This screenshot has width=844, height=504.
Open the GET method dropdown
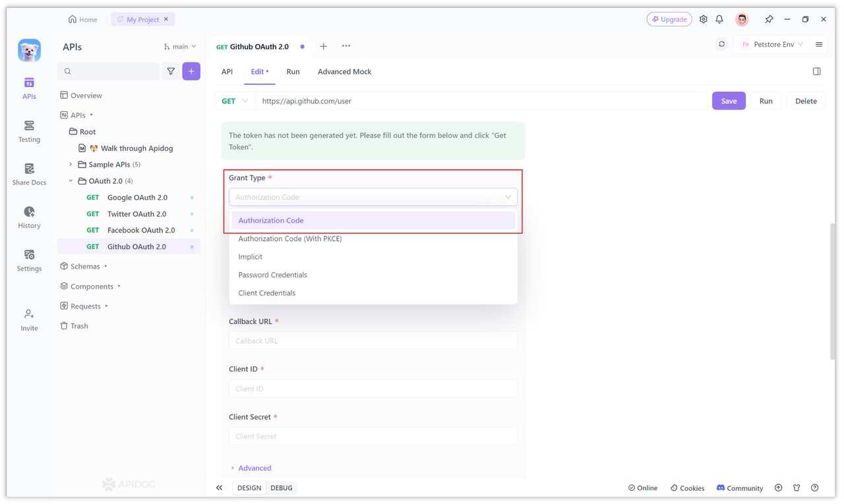point(235,101)
